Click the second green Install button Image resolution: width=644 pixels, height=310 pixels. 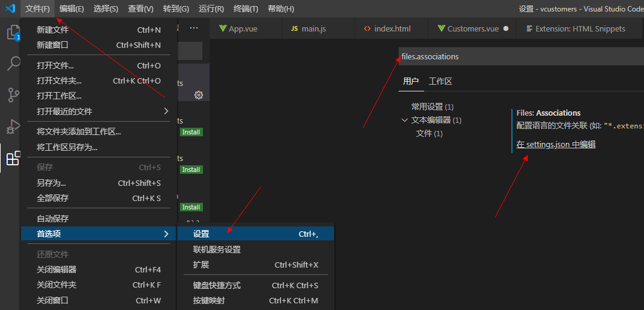click(191, 170)
